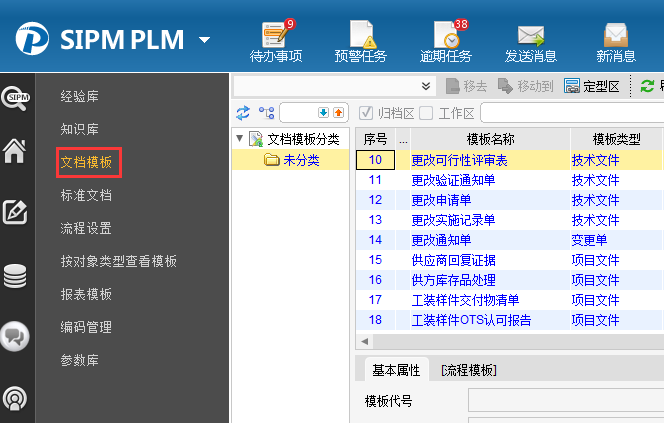Toggle the 工作区 checkbox
The image size is (664, 423).
tap(426, 113)
